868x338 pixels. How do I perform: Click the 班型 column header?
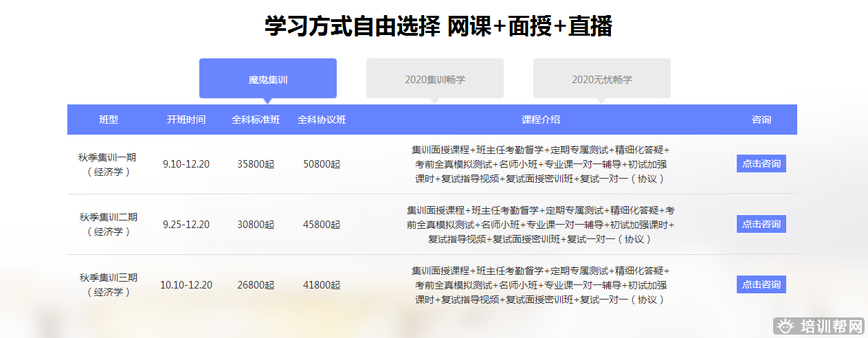(x=109, y=120)
